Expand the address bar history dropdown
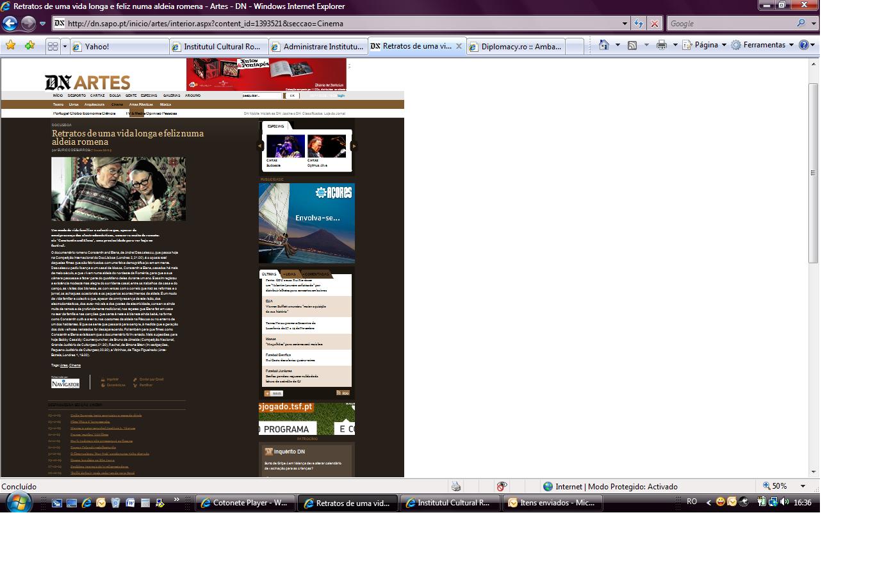The image size is (884, 588). tap(625, 24)
